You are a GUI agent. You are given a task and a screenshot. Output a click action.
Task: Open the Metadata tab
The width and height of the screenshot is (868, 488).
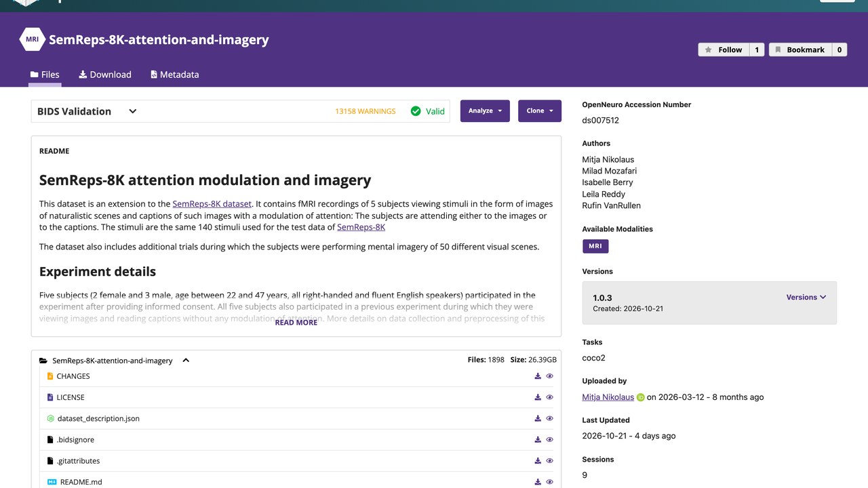click(175, 75)
